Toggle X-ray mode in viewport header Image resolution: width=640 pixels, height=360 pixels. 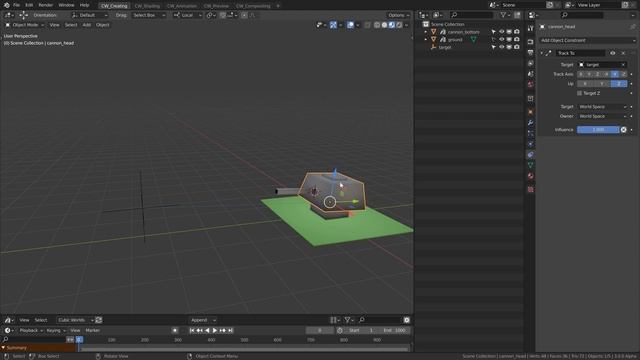(367, 25)
